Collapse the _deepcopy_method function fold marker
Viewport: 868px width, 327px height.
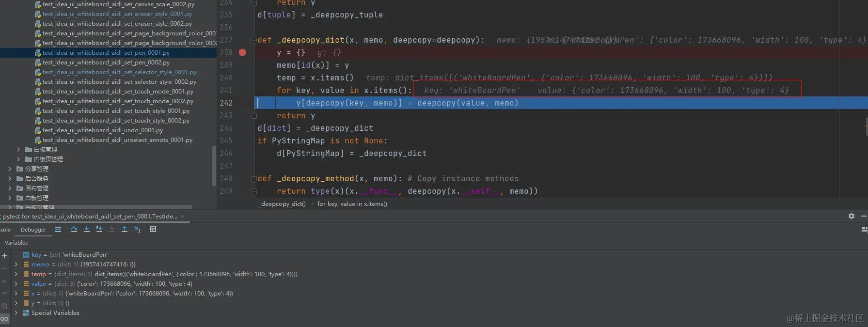[x=253, y=179]
